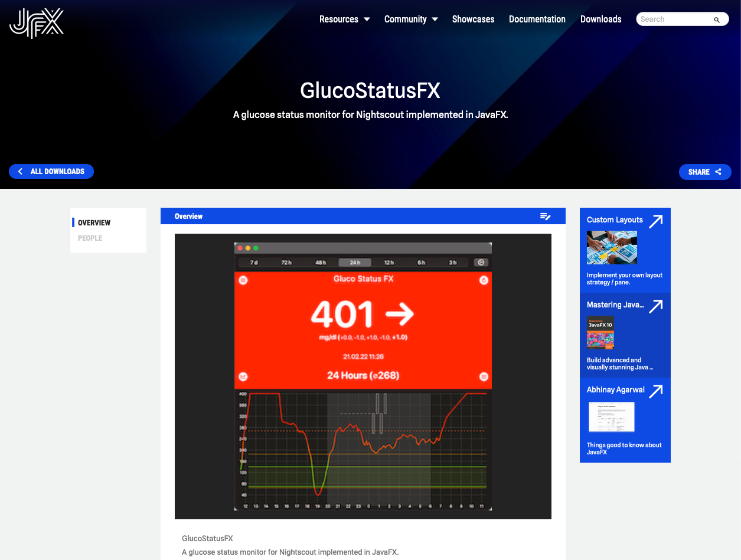Click 'Implement your own layout strategy' text
Viewport: 741px width, 560px height.
625,279
